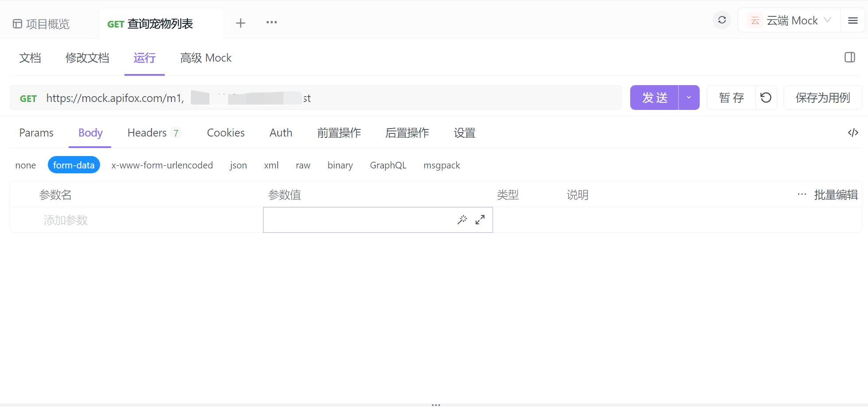Click the magic wand in the value field
Image resolution: width=868 pixels, height=410 pixels.
(x=462, y=219)
